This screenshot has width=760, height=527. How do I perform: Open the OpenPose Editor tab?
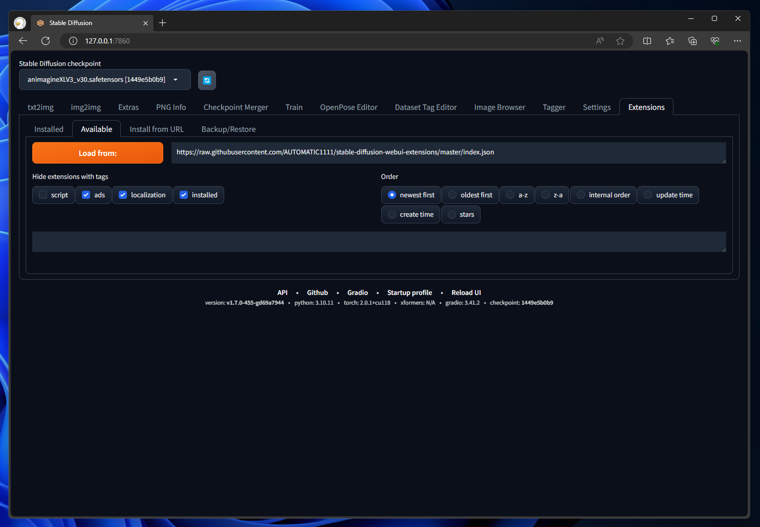[348, 107]
